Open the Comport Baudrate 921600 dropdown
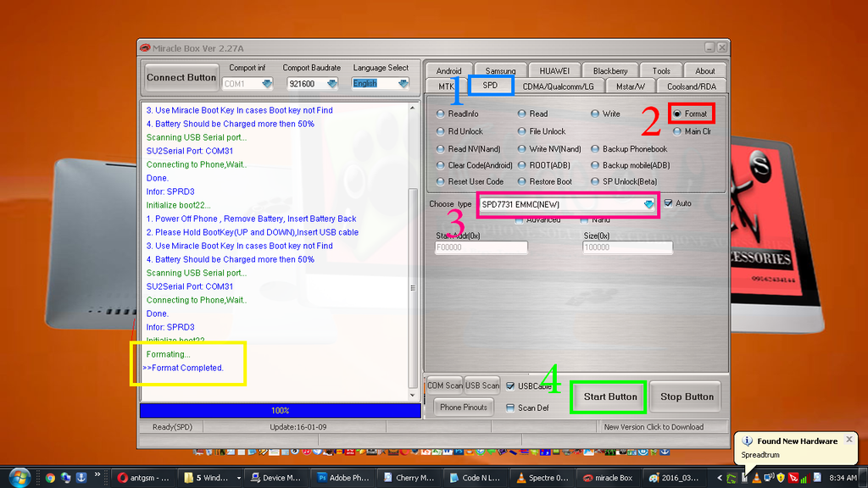This screenshot has height=488, width=868. (331, 84)
